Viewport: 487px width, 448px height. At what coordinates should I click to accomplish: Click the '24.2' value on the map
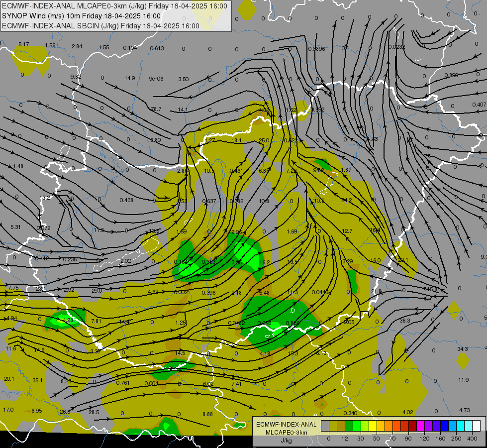pos(346,200)
